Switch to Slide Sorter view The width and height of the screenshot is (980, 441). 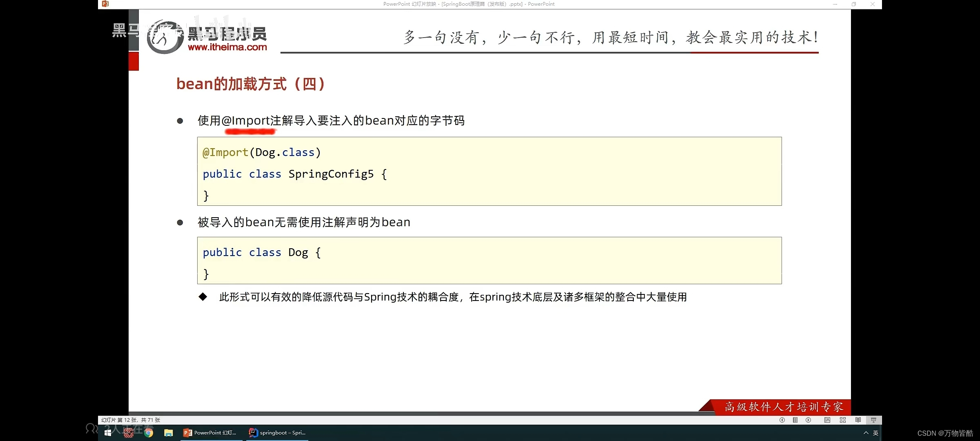pyautogui.click(x=842, y=420)
